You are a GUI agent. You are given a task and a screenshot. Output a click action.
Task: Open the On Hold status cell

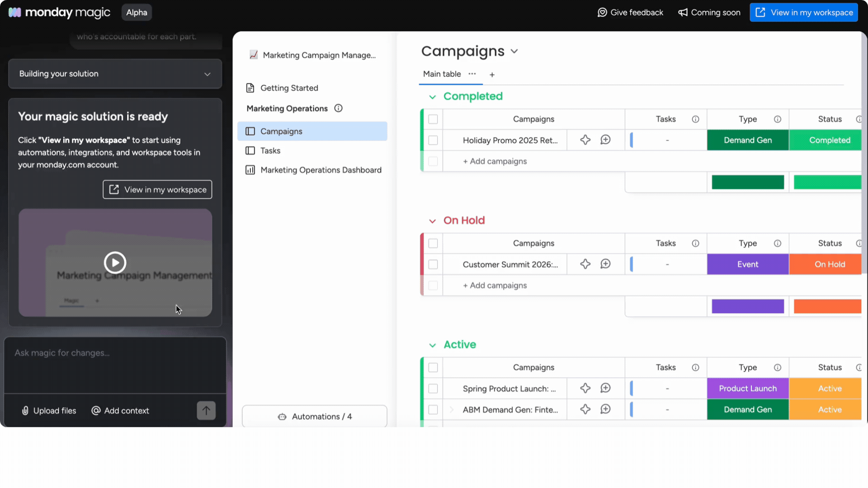826,264
